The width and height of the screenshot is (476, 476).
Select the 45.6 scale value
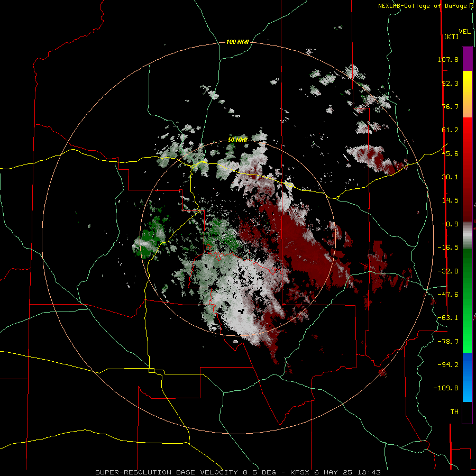(450, 153)
